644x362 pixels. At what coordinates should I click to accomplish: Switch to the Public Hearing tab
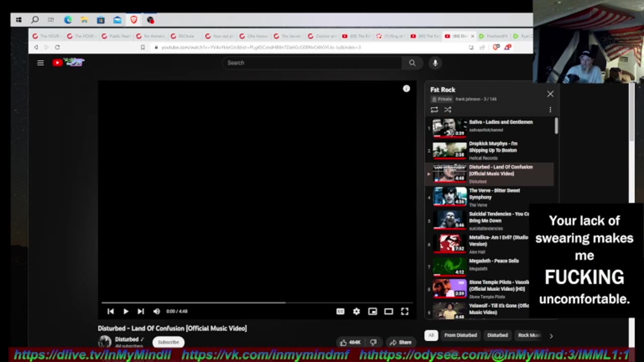pyautogui.click(x=115, y=36)
